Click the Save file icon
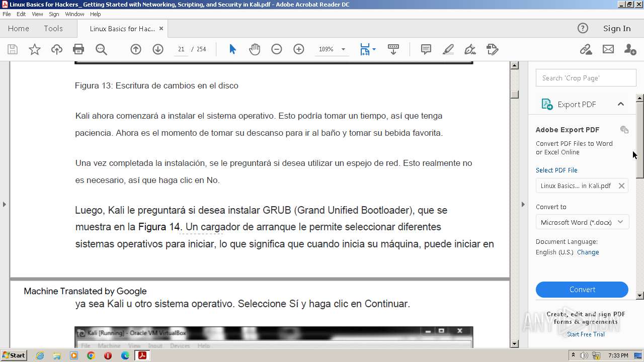The width and height of the screenshot is (644, 362). pyautogui.click(x=13, y=49)
